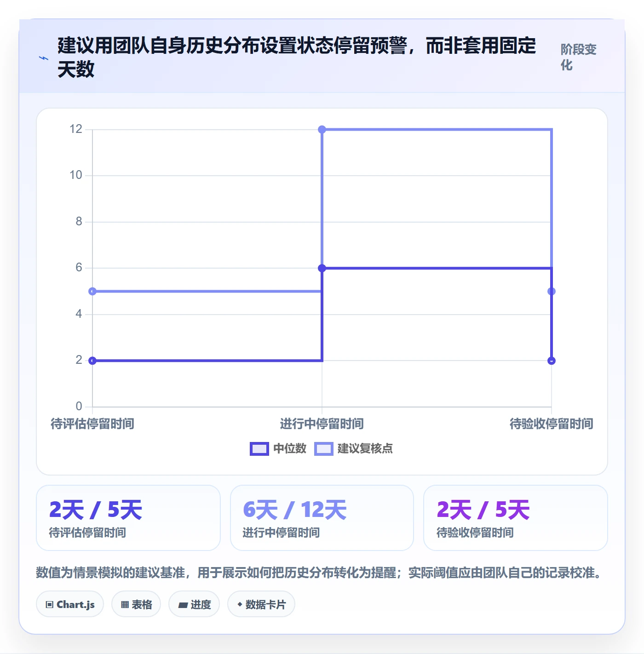Select the 表格 tag chip
644x654 pixels.
(x=136, y=604)
